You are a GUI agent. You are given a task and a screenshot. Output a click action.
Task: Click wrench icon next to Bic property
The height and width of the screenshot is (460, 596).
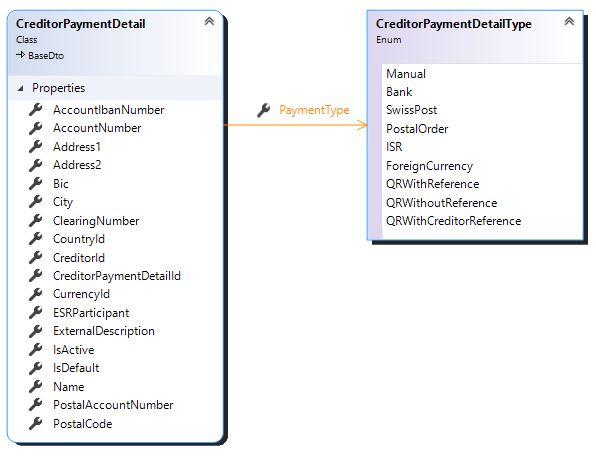tap(36, 184)
